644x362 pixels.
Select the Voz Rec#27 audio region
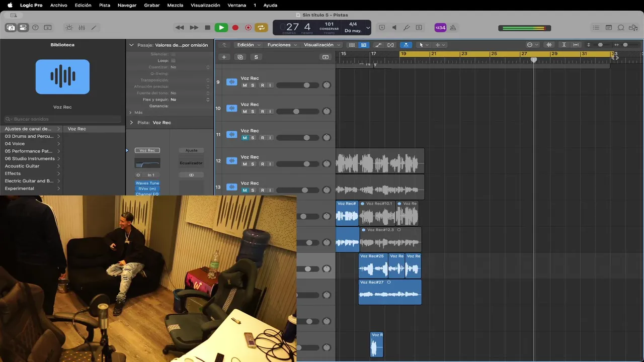390,292
